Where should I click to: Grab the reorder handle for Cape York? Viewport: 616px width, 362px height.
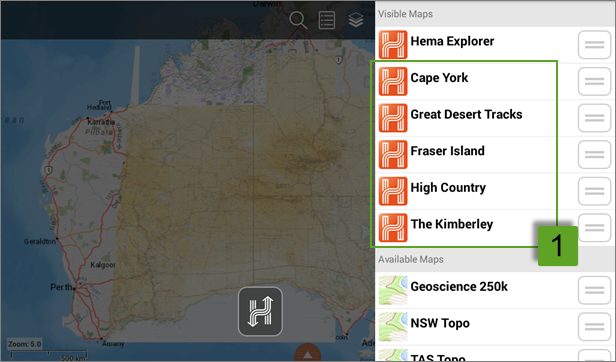(594, 81)
